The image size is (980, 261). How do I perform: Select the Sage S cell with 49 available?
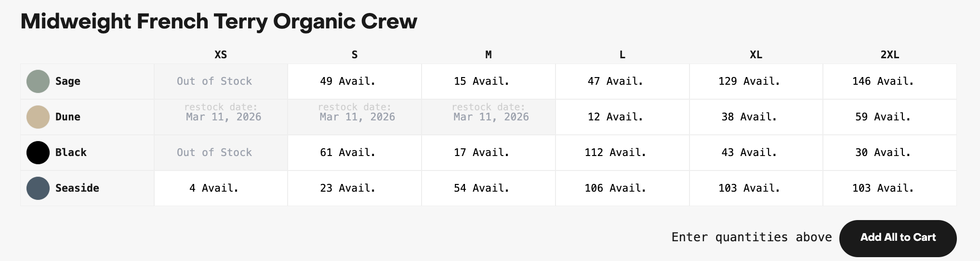click(355, 81)
